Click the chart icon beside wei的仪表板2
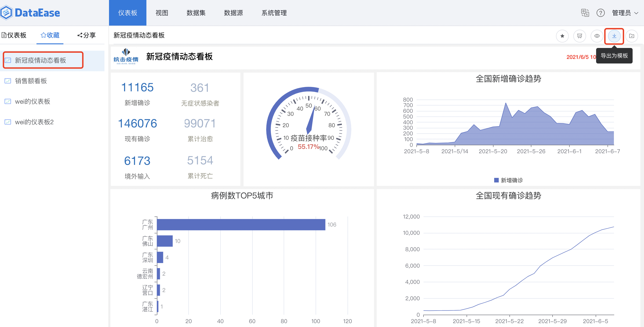Screen dimensions: 644x327 point(8,122)
